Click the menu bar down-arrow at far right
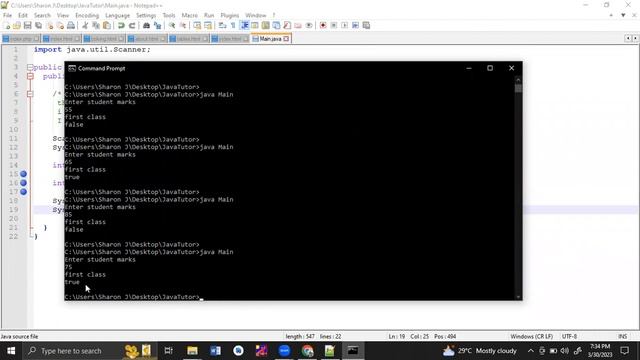Image resolution: width=640 pixels, height=360 pixels. 623,15
